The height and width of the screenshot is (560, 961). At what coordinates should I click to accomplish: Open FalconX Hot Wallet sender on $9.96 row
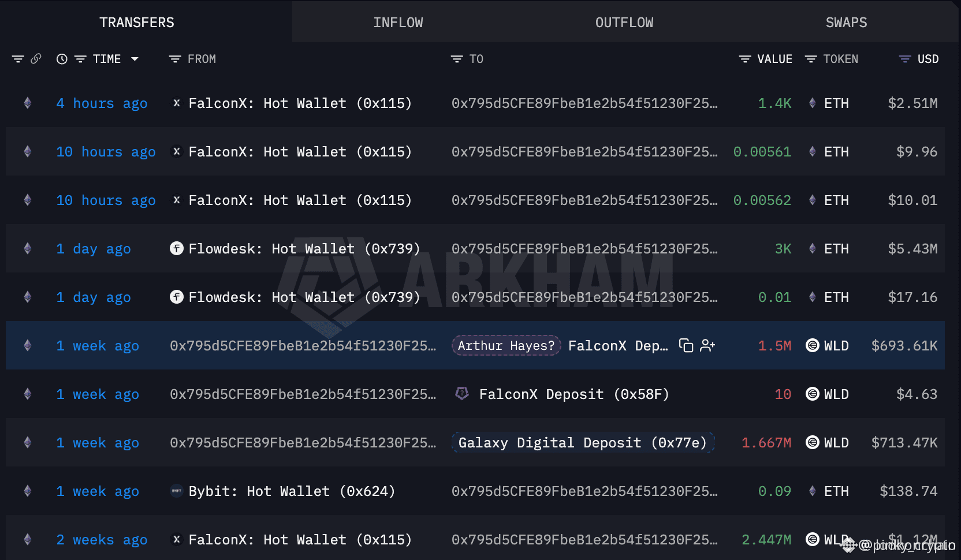tap(300, 152)
